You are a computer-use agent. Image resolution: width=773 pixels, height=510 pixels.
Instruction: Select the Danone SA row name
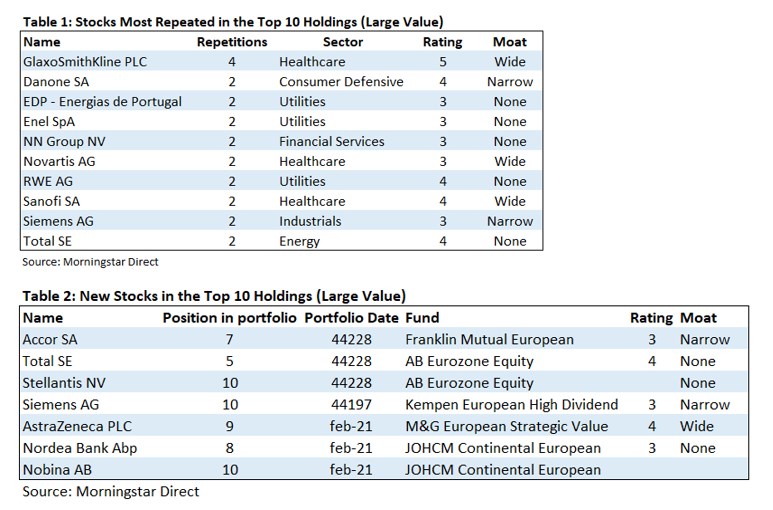(59, 82)
